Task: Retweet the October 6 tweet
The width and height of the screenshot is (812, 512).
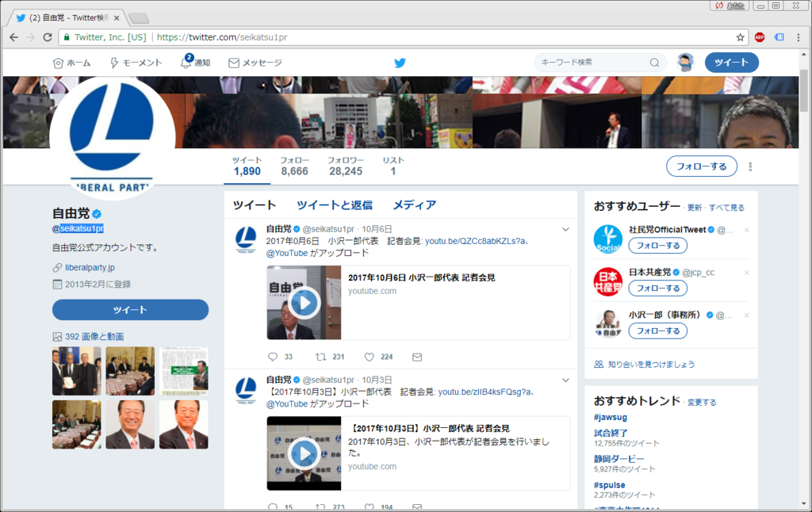Action: pos(320,357)
